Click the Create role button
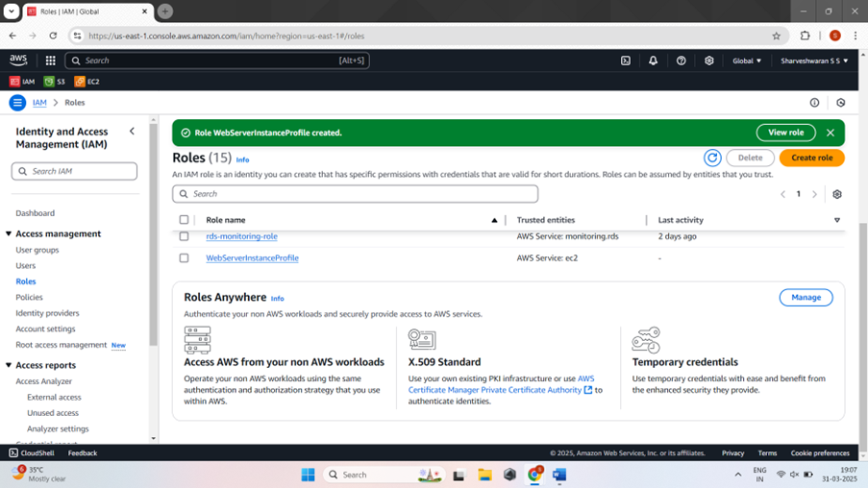Image resolution: width=868 pixels, height=488 pixels. point(811,158)
